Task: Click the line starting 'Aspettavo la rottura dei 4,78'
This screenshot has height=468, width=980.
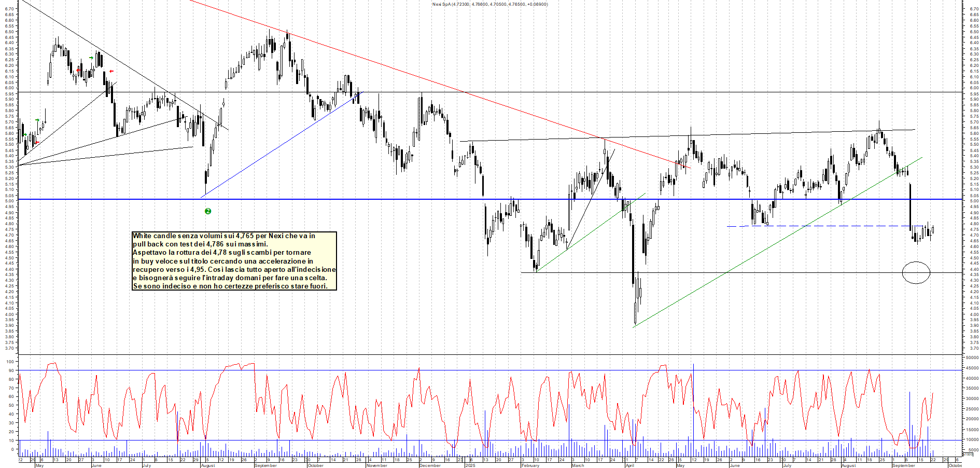Action: coord(222,253)
